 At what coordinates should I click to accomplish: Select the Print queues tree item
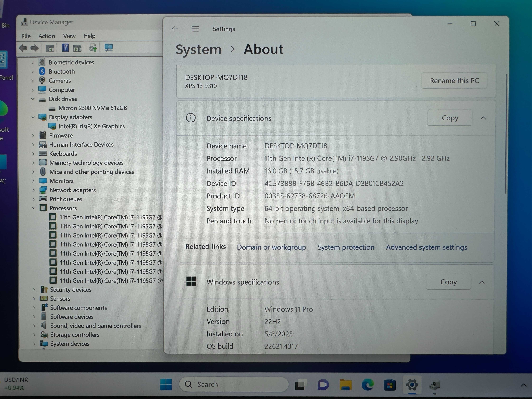(x=66, y=199)
